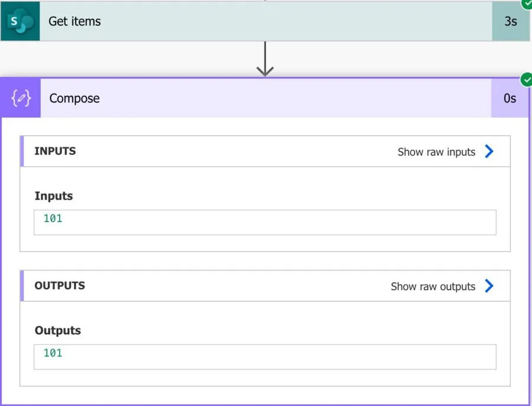
Task: Select the OUTPUTS section header
Action: pos(60,285)
